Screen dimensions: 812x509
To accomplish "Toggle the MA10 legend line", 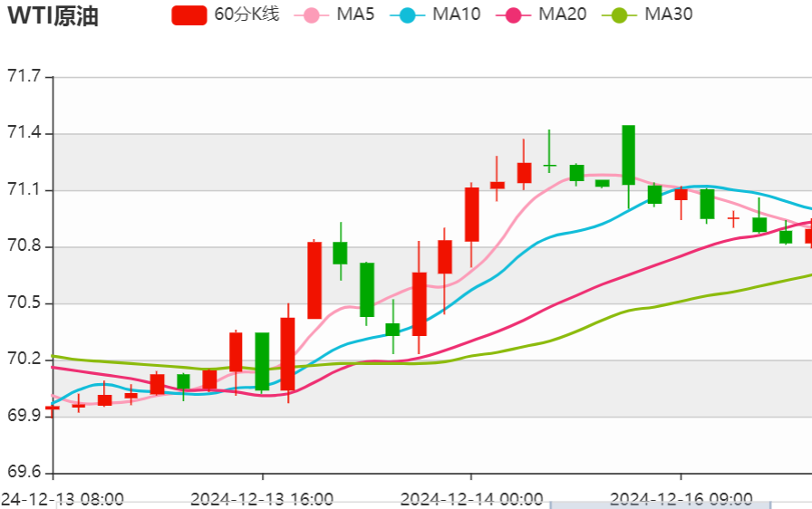I will point(435,14).
